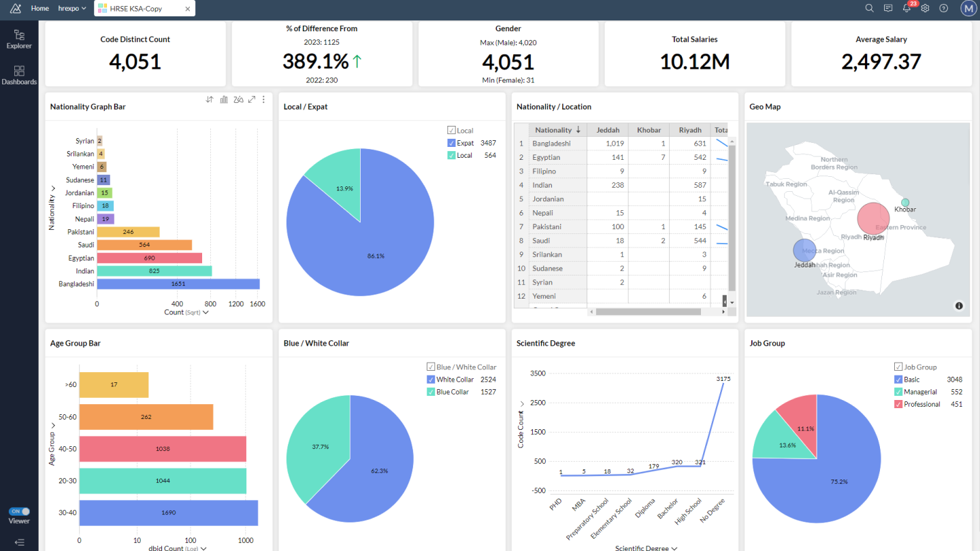This screenshot has height=551, width=980.
Task: Select the Egyptian 690 bar
Action: [150, 258]
